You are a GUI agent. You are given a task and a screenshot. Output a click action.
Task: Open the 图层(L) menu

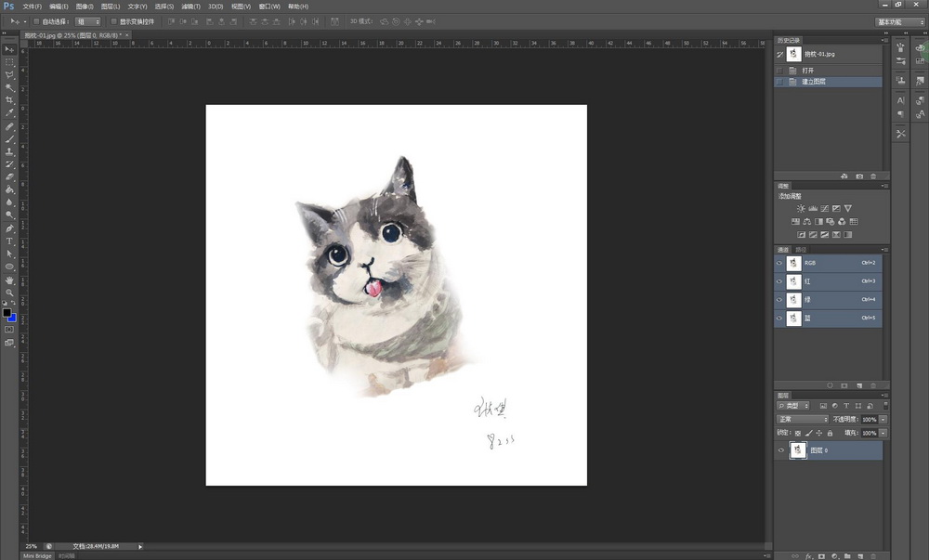point(111,7)
